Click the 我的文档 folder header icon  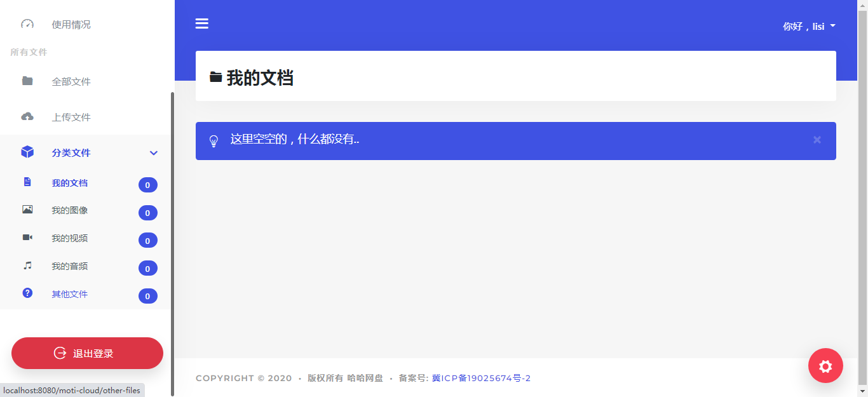click(x=216, y=76)
